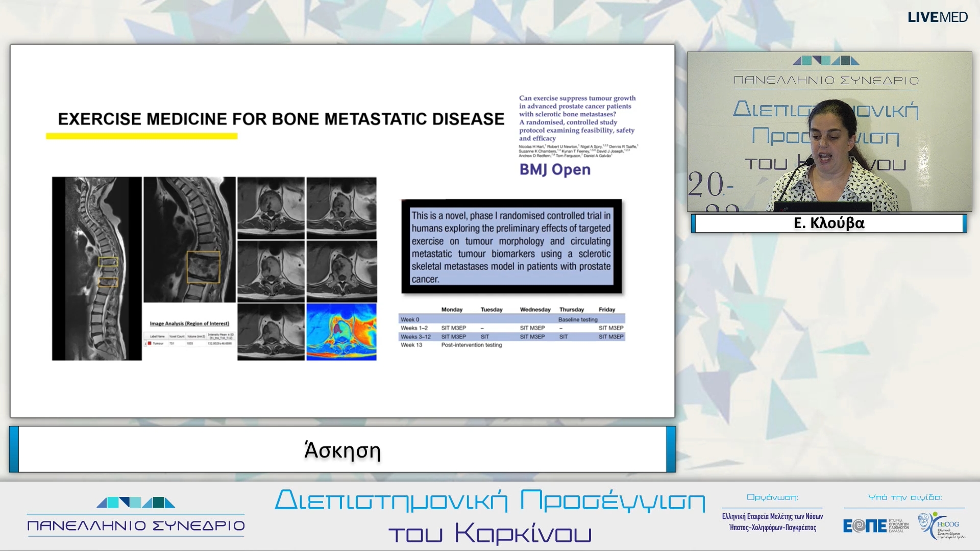This screenshot has height=551, width=980.
Task: Click the Weeks 3–12 row in schedule table
Action: (511, 337)
